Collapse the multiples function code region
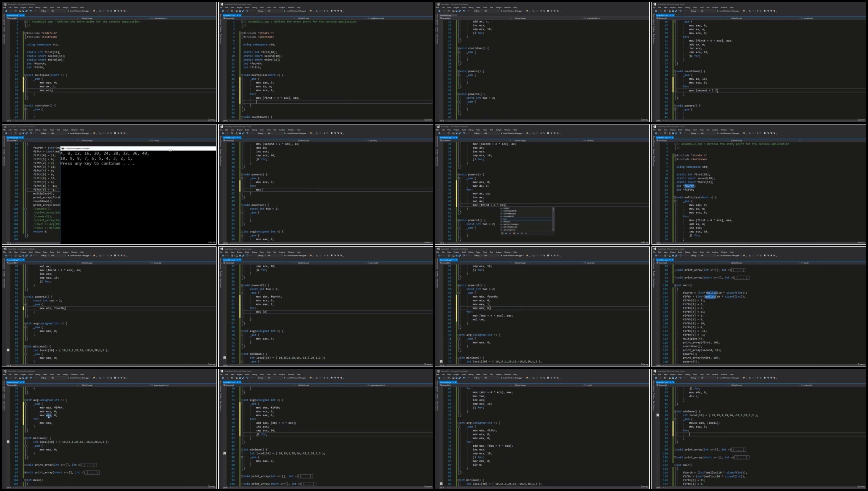 [x=25, y=75]
